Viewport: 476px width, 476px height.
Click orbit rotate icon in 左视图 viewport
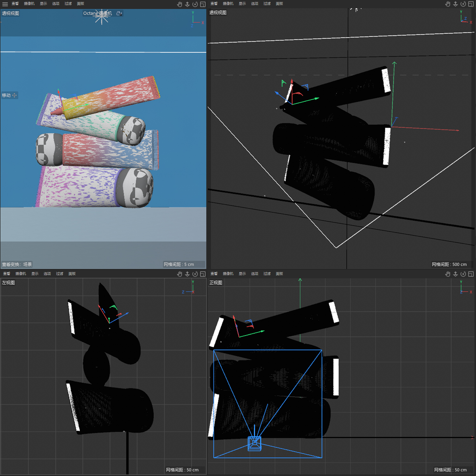coord(195,274)
